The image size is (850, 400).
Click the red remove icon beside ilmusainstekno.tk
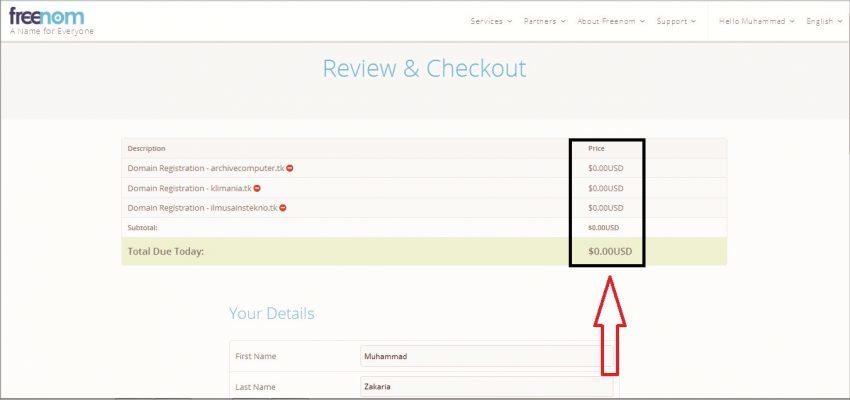pyautogui.click(x=283, y=208)
